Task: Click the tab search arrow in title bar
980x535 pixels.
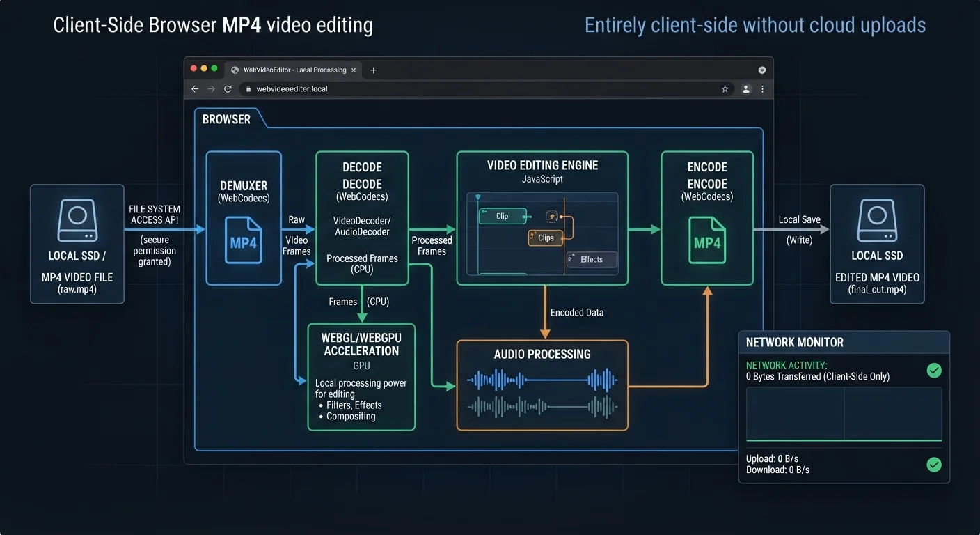Action: pos(762,70)
